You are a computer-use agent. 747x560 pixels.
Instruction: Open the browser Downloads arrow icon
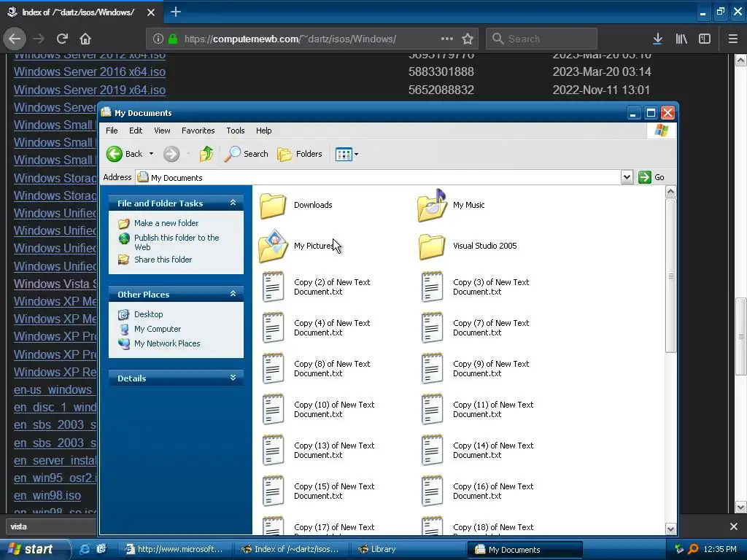click(657, 39)
